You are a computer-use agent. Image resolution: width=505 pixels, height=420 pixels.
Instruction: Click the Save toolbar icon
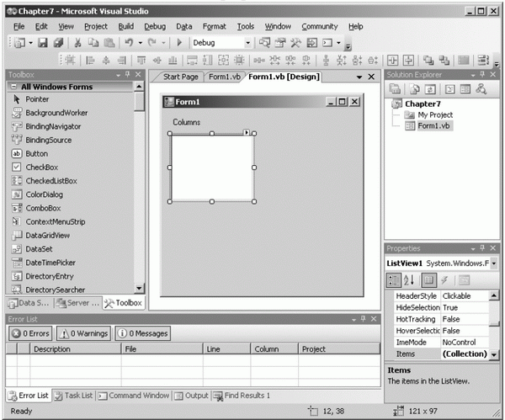coord(43,43)
